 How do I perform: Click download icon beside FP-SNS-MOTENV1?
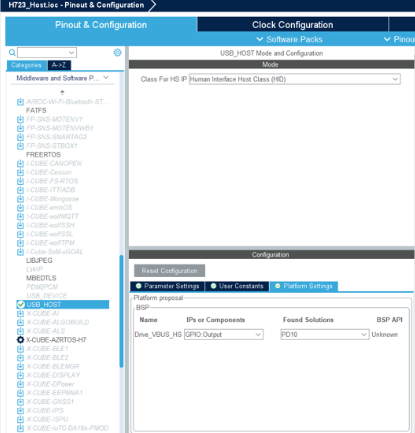(x=20, y=119)
